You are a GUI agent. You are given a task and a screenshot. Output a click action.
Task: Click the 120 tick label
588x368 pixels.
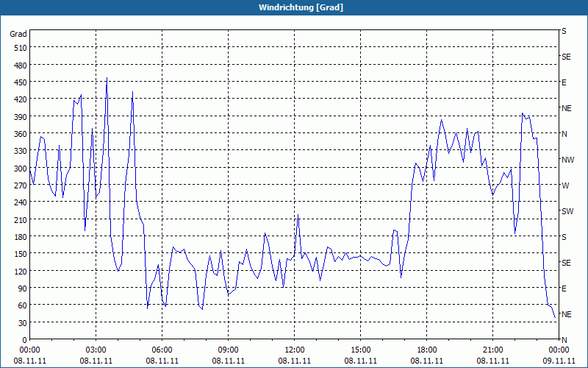[x=21, y=271]
